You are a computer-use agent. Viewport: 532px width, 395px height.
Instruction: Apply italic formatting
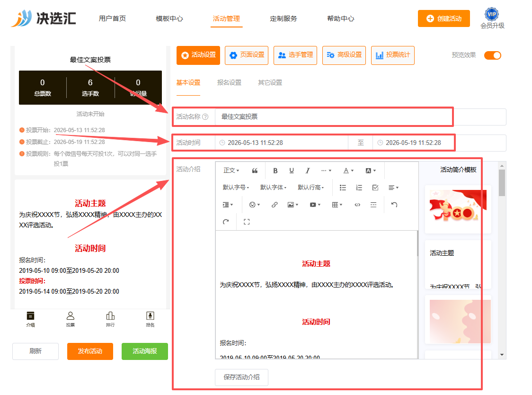307,171
